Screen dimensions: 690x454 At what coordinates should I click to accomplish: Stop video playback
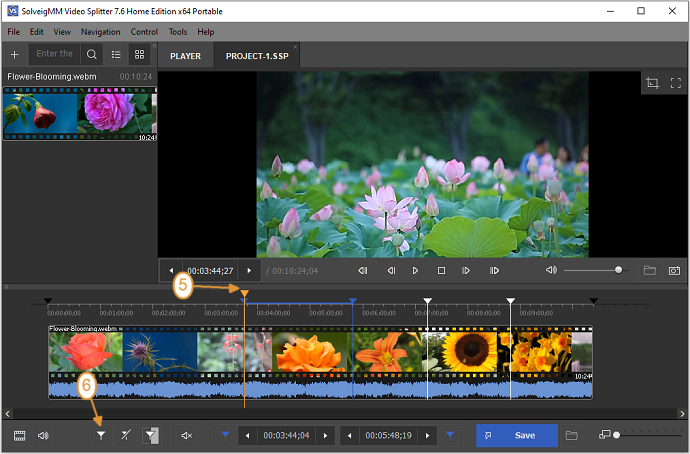[x=441, y=271]
